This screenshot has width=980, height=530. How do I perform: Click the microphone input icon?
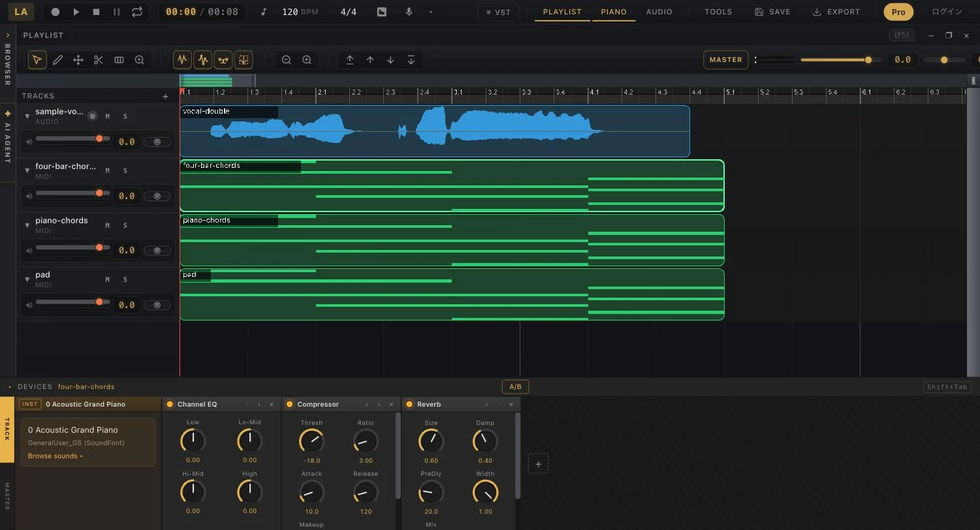pyautogui.click(x=409, y=12)
